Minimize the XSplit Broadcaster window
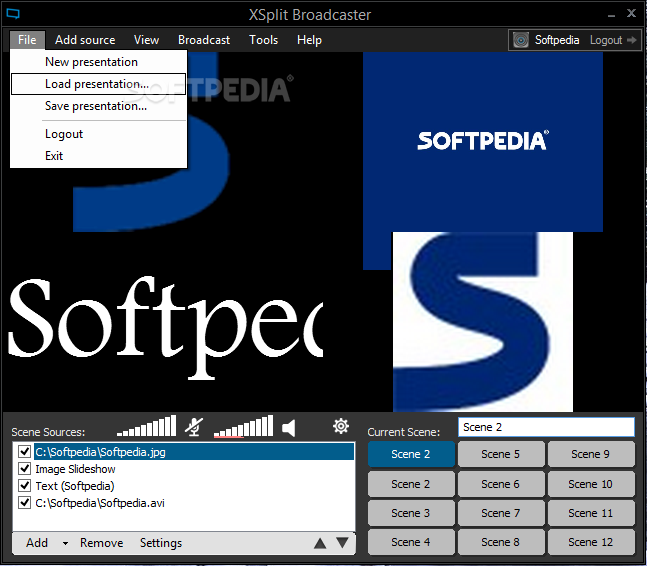The image size is (647, 566). [x=612, y=14]
